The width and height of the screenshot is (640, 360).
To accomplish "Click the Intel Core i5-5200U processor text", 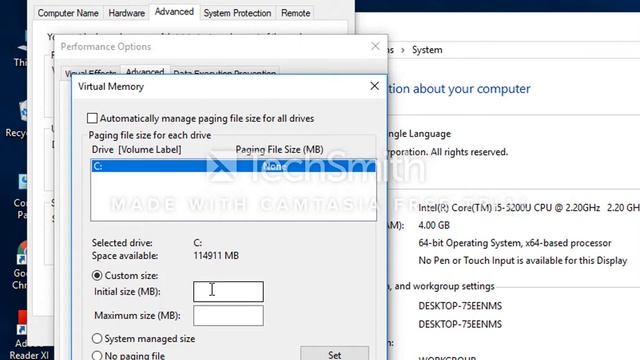I will click(509, 208).
